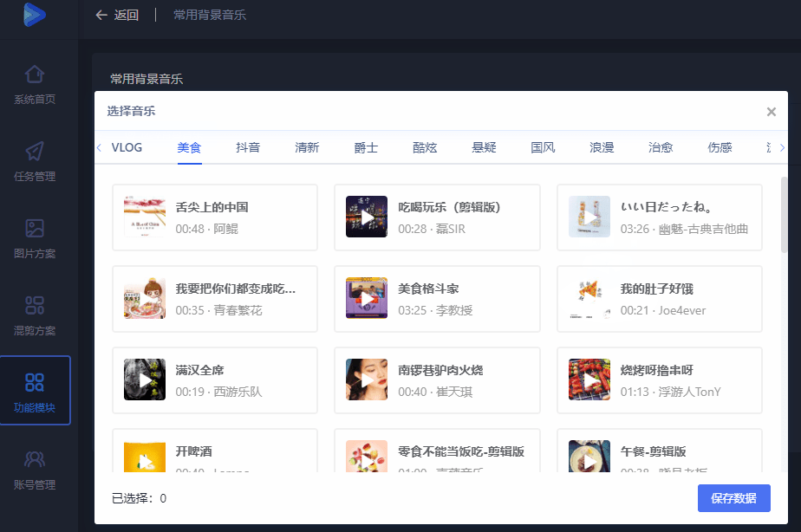This screenshot has height=532, width=801.
Task: Click artist line 01:13 · 浮游人TonY
Action: tap(670, 392)
